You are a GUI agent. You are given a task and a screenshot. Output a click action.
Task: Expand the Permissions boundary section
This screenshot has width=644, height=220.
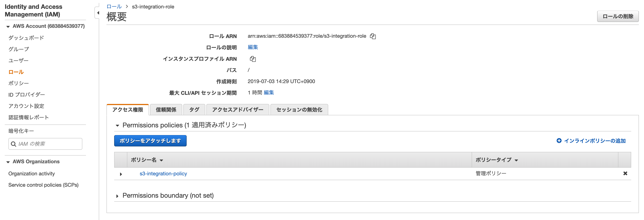click(x=117, y=196)
